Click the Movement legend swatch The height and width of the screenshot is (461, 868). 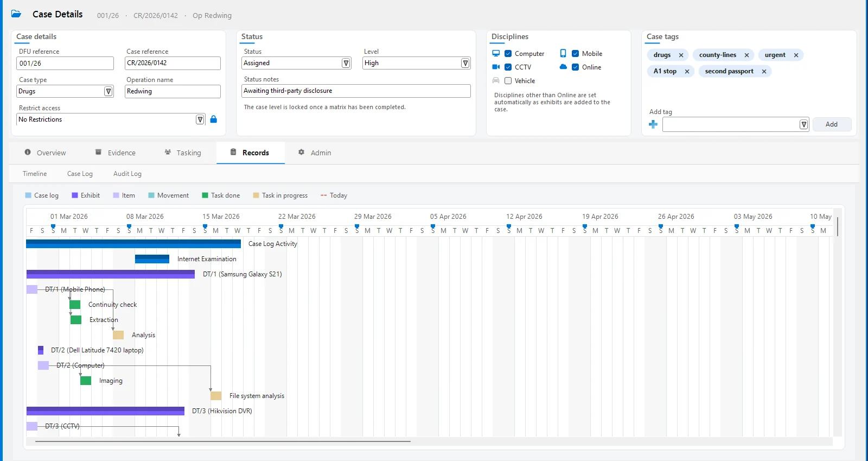pos(151,195)
